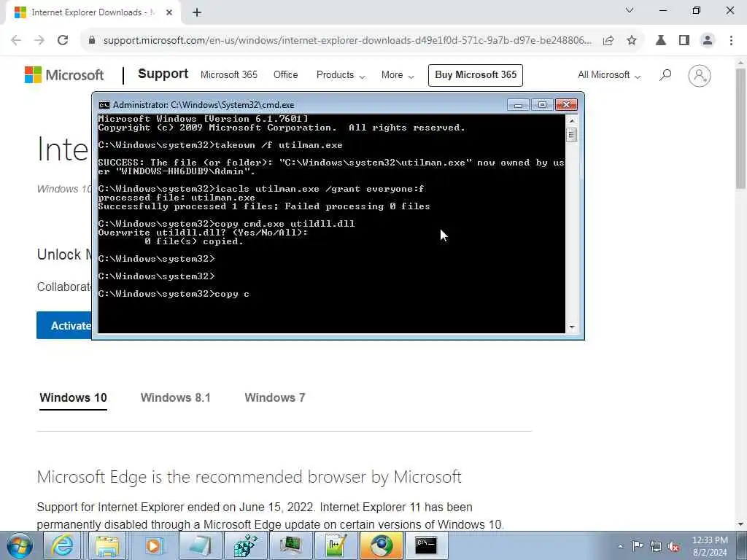
Task: Click the cmd window title bar icon
Action: [104, 105]
